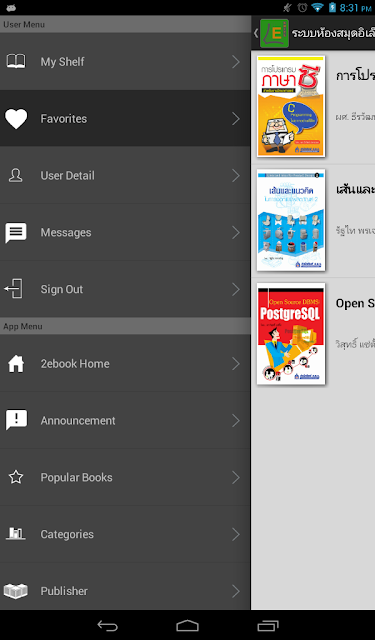Select the User Detail menu label
This screenshot has height=640, width=375.
pos(67,176)
